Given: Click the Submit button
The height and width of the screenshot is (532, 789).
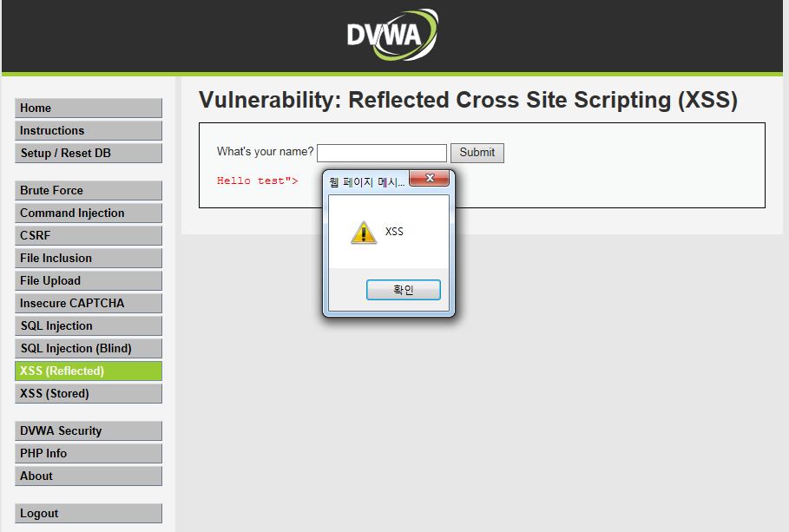Looking at the screenshot, I should [x=477, y=153].
